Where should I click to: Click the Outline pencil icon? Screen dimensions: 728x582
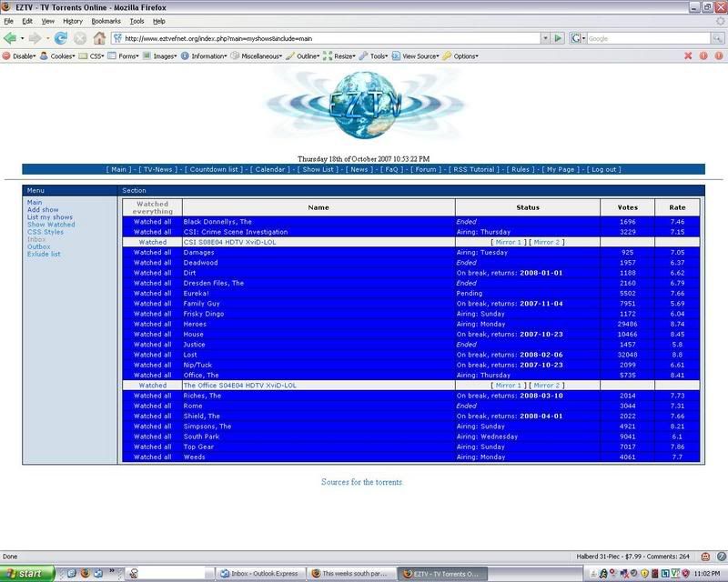(x=290, y=56)
